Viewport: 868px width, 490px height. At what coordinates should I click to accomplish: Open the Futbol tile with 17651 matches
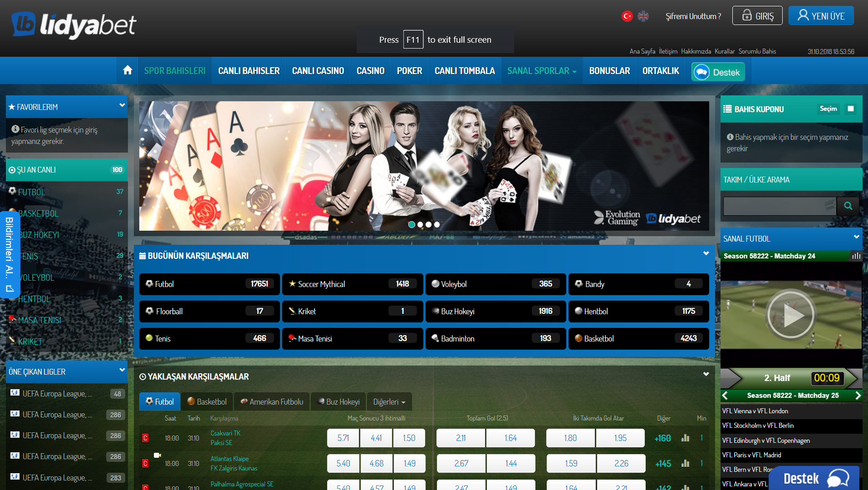[209, 284]
